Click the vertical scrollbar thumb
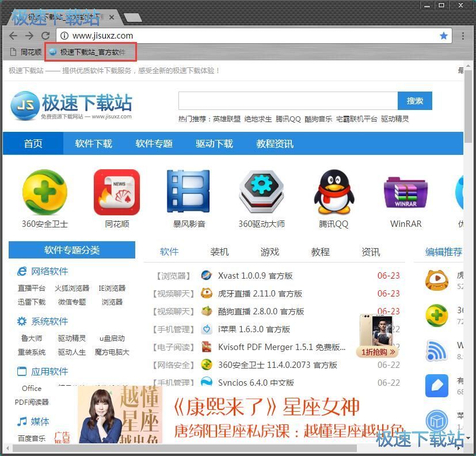 tap(469, 105)
